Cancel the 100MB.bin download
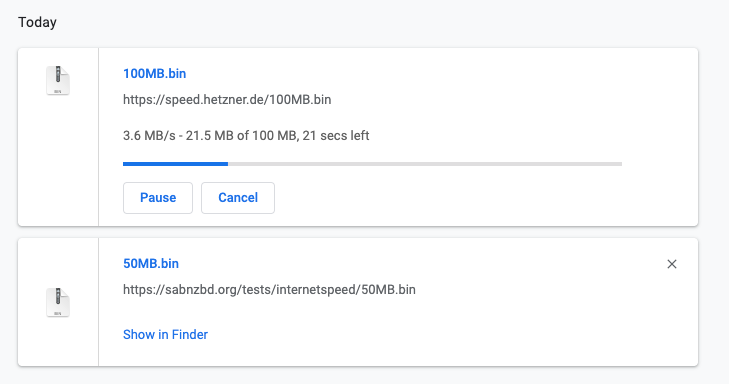729x384 pixels. point(238,198)
